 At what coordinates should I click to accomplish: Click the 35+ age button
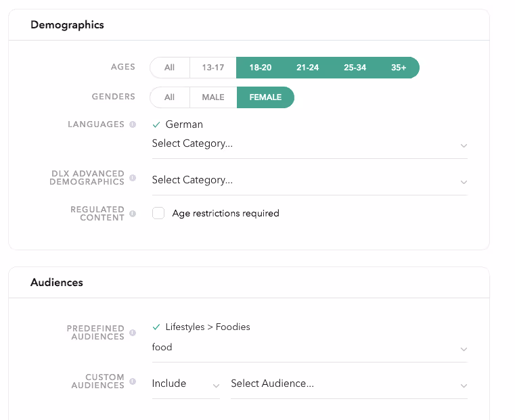399,68
